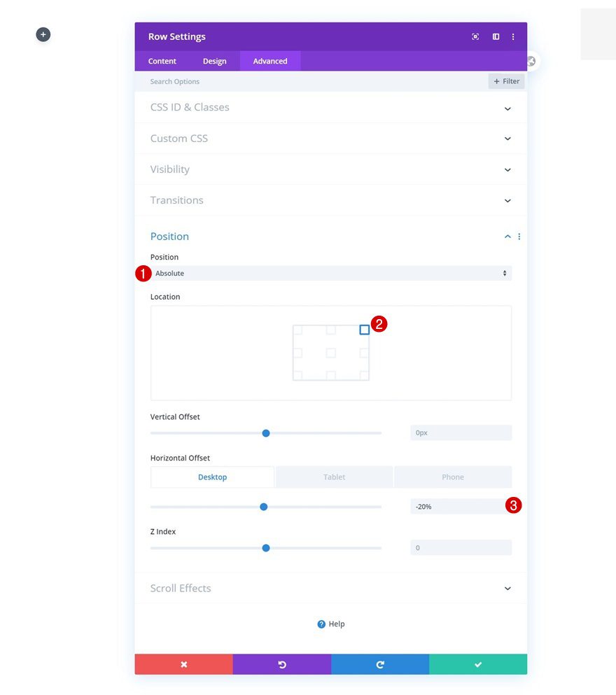Redo changes with the blue redo icon
616x695 pixels.
click(380, 664)
